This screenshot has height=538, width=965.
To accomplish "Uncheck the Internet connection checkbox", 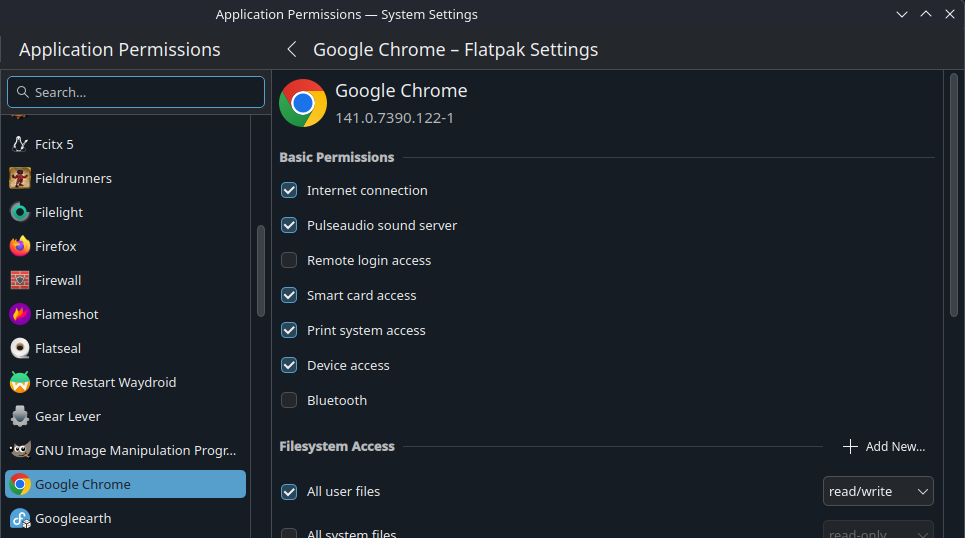I will [x=289, y=190].
